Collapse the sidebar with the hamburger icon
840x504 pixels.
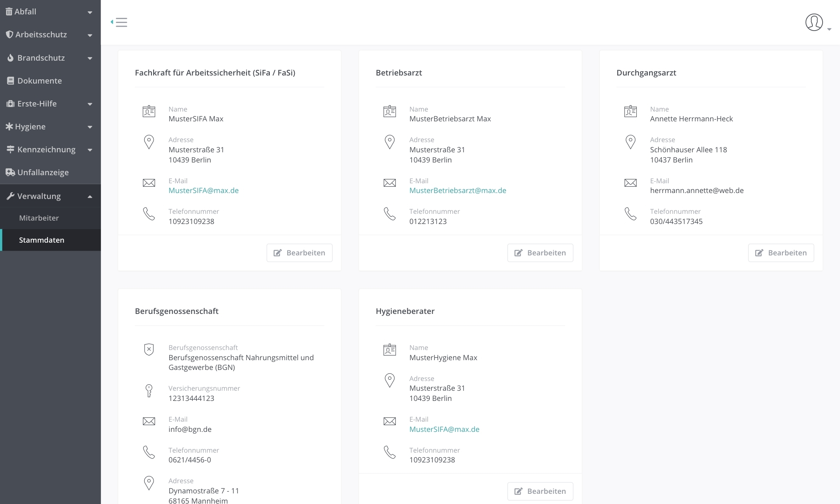[120, 22]
